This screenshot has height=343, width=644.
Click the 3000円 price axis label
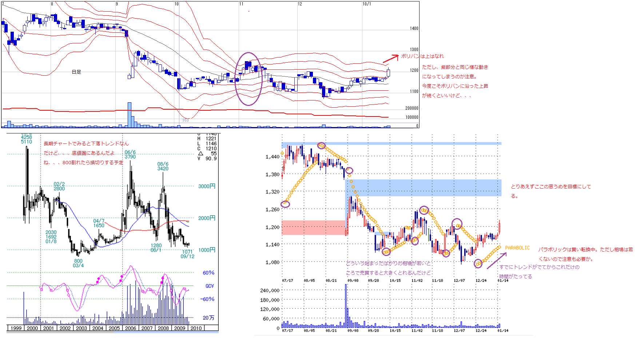coord(207,186)
